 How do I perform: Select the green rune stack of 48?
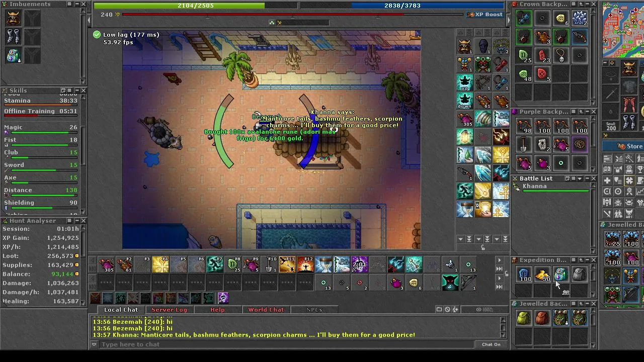tap(524, 74)
